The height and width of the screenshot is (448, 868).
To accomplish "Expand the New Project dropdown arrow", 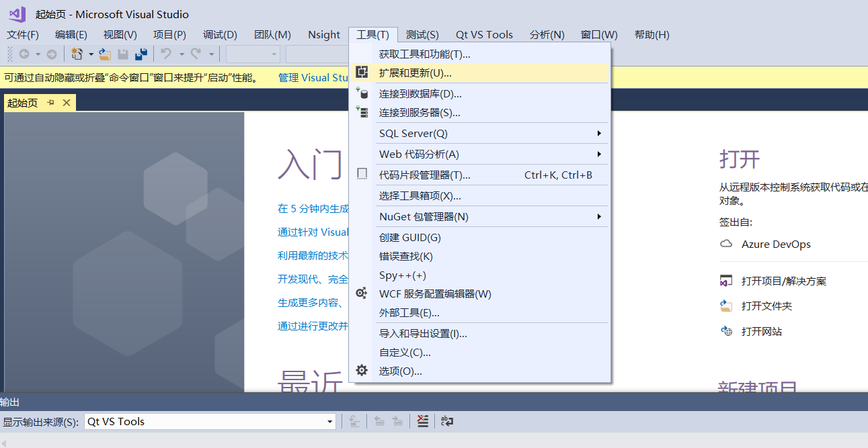I will click(x=91, y=54).
